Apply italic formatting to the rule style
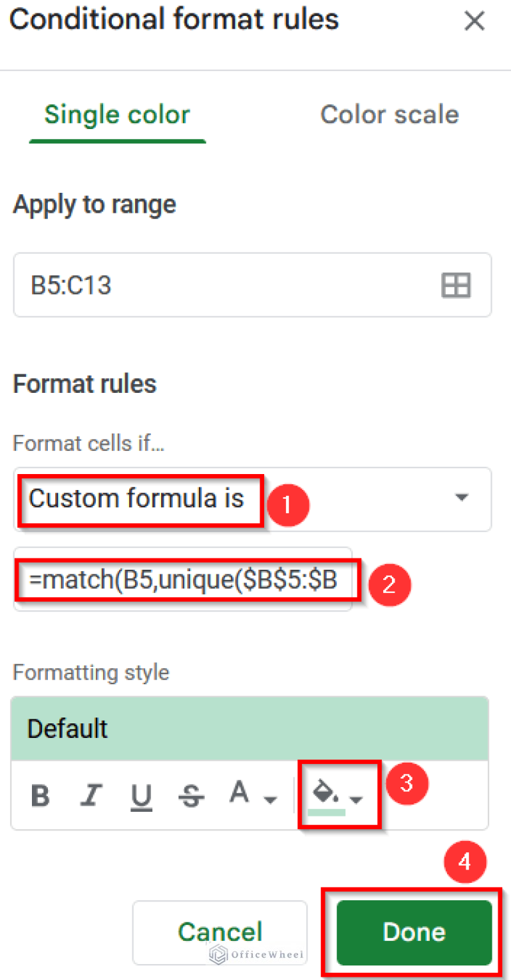511x980 pixels. click(91, 793)
